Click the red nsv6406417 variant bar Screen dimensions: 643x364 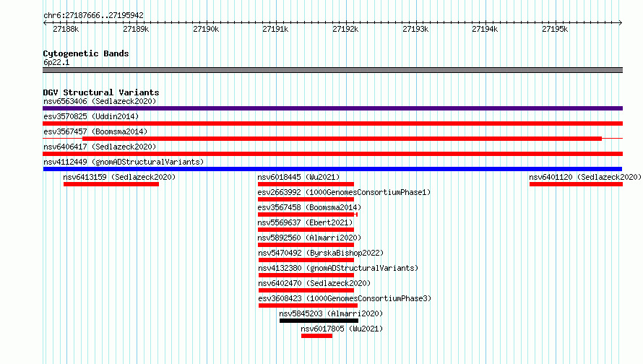(332, 154)
